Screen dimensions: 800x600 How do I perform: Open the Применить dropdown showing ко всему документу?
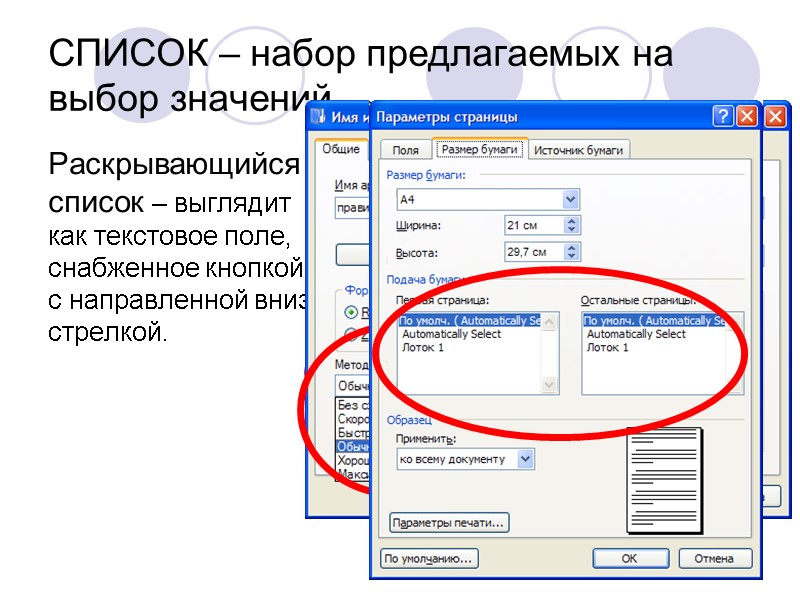pyautogui.click(x=525, y=460)
